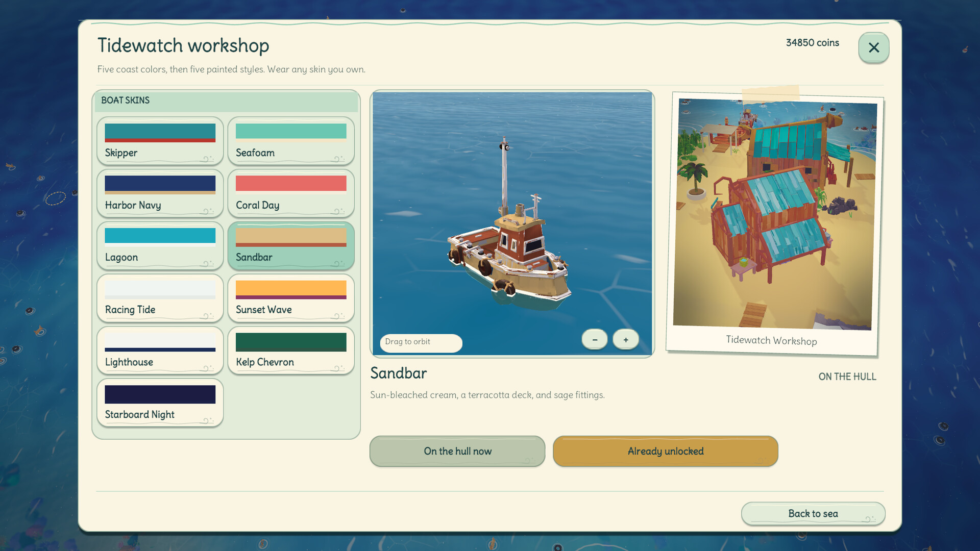Pick the Sunset Wave skin
The height and width of the screenshot is (551, 980).
[291, 298]
